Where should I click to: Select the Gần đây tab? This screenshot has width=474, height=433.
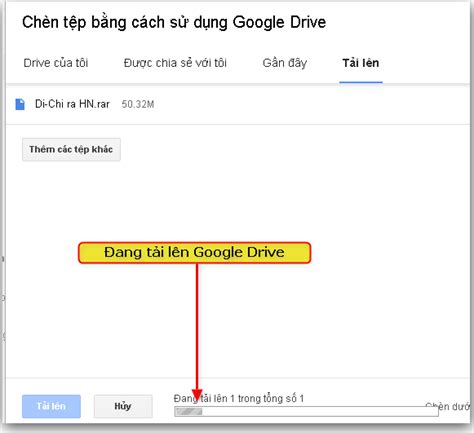pyautogui.click(x=285, y=63)
